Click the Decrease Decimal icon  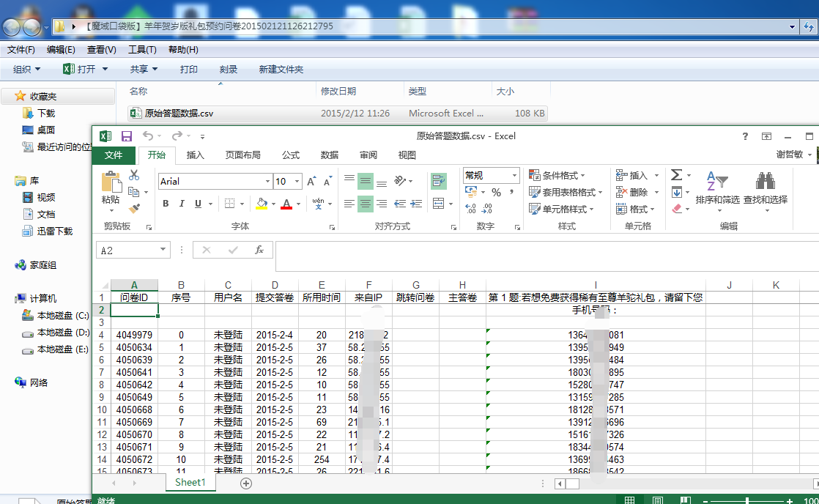coord(488,208)
